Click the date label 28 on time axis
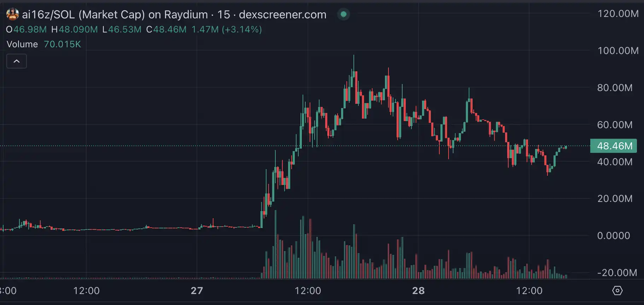 coord(418,291)
